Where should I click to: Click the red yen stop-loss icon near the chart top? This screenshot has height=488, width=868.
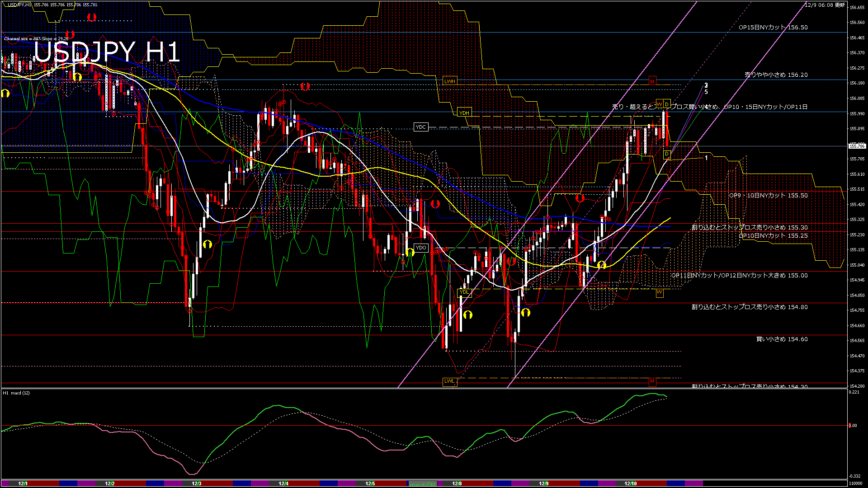tap(93, 18)
